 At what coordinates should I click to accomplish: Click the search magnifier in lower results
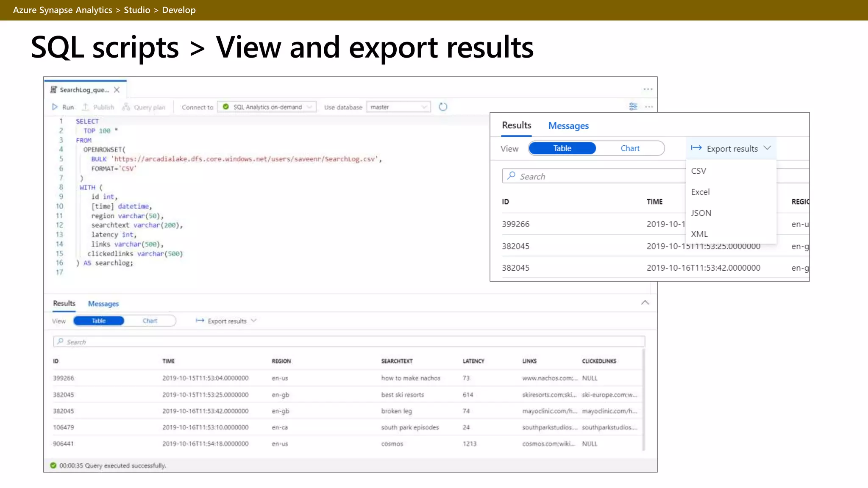point(60,341)
